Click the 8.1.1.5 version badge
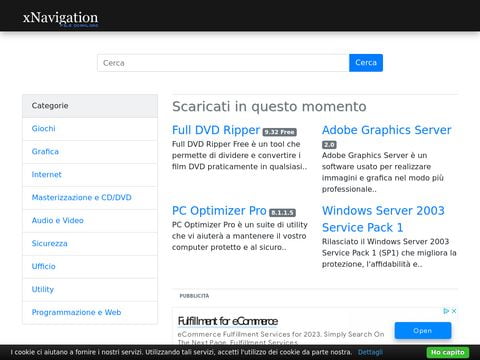The height and width of the screenshot is (360, 480). click(x=282, y=213)
